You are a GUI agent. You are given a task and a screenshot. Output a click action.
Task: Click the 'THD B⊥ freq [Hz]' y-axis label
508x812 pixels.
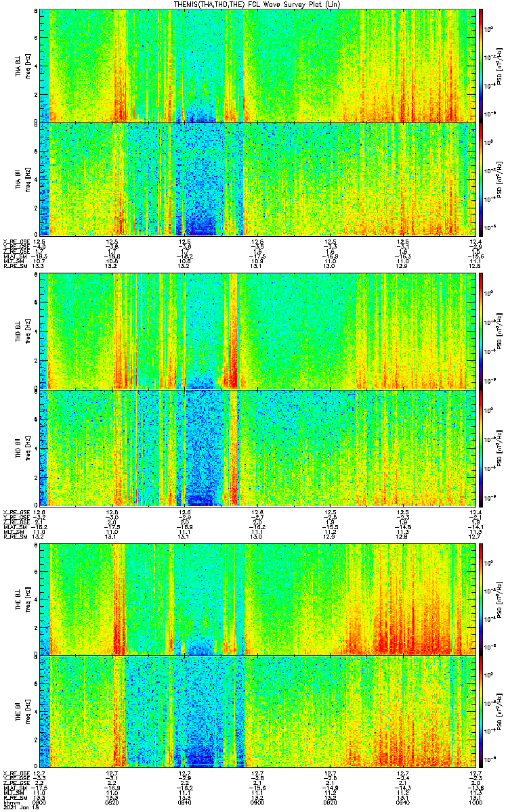(x=22, y=330)
